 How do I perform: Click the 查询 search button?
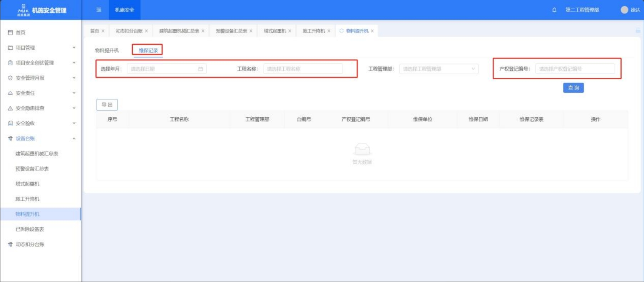click(x=573, y=88)
